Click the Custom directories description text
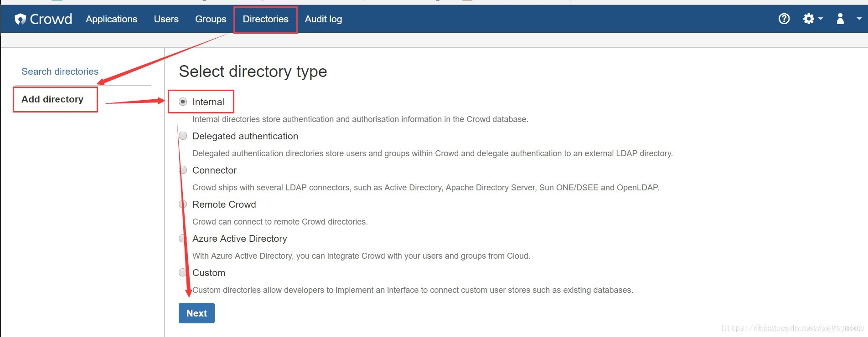This screenshot has width=868, height=337. tap(413, 290)
